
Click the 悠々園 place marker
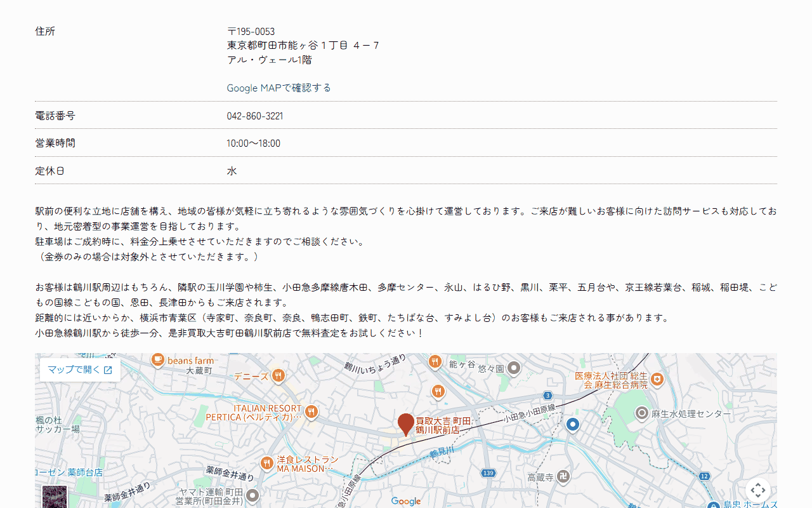click(x=514, y=368)
